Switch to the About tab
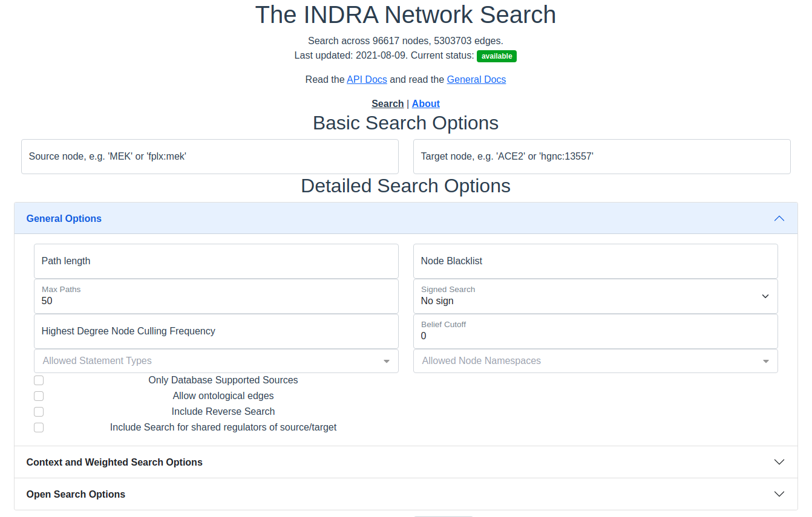This screenshot has height=517, width=812. [x=426, y=103]
